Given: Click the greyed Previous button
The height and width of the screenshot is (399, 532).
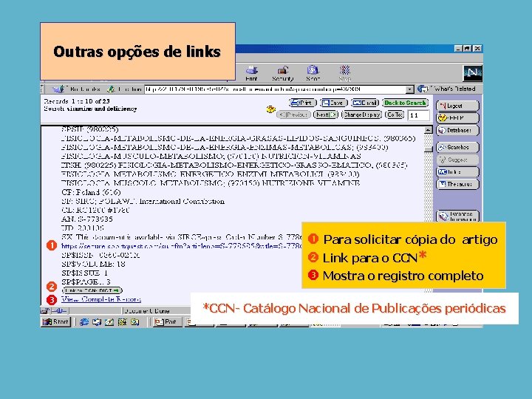Looking at the screenshot, I should pos(293,115).
